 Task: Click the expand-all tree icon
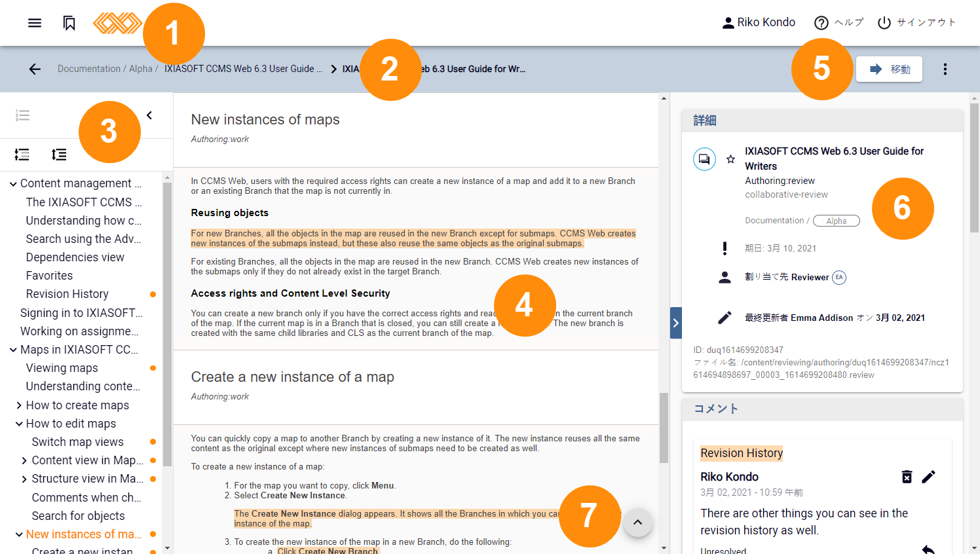coord(59,155)
